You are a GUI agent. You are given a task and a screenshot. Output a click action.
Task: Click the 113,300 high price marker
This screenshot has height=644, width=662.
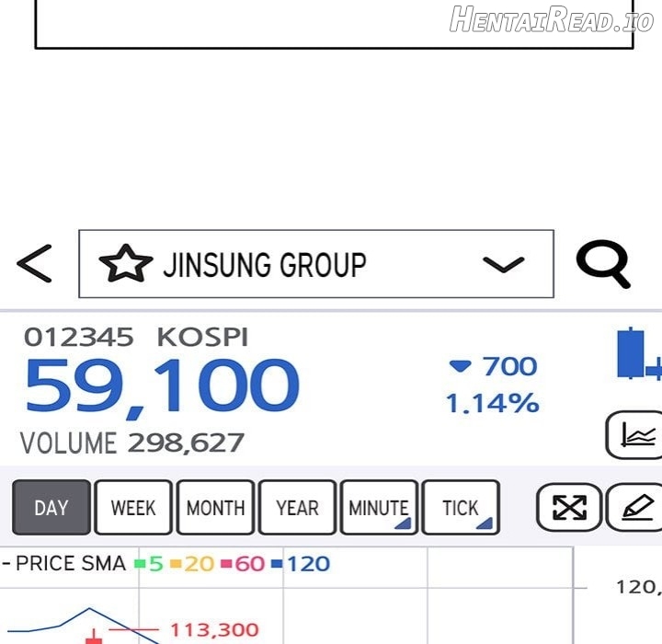[214, 629]
